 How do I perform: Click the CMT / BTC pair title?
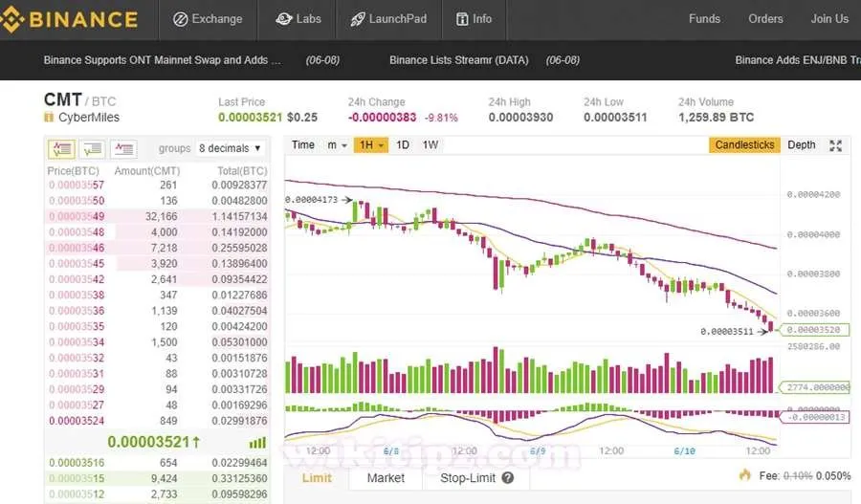coord(80,99)
